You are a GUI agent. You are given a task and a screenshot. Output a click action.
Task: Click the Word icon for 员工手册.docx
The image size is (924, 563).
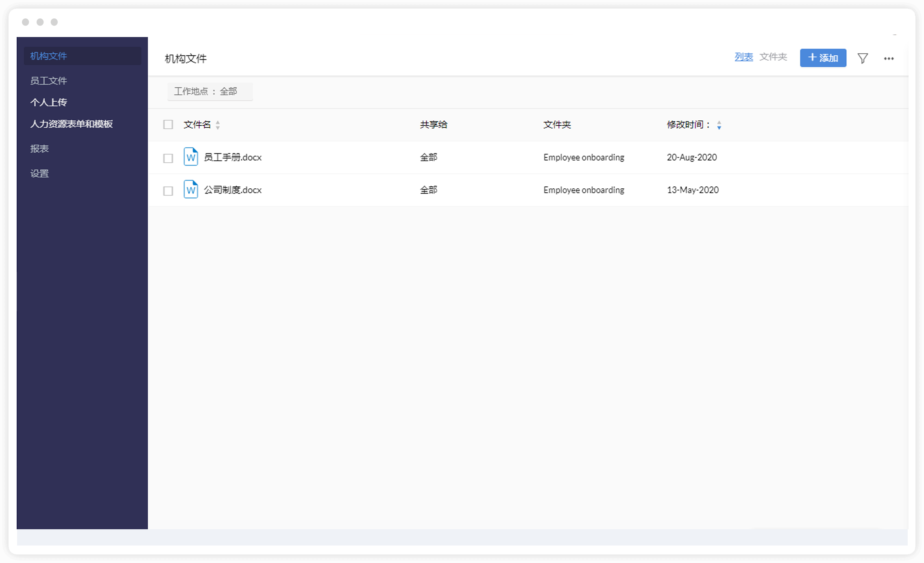tap(191, 157)
